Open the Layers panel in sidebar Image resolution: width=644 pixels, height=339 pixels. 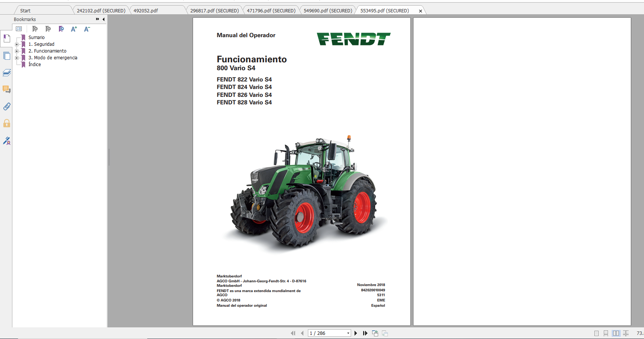[6, 73]
